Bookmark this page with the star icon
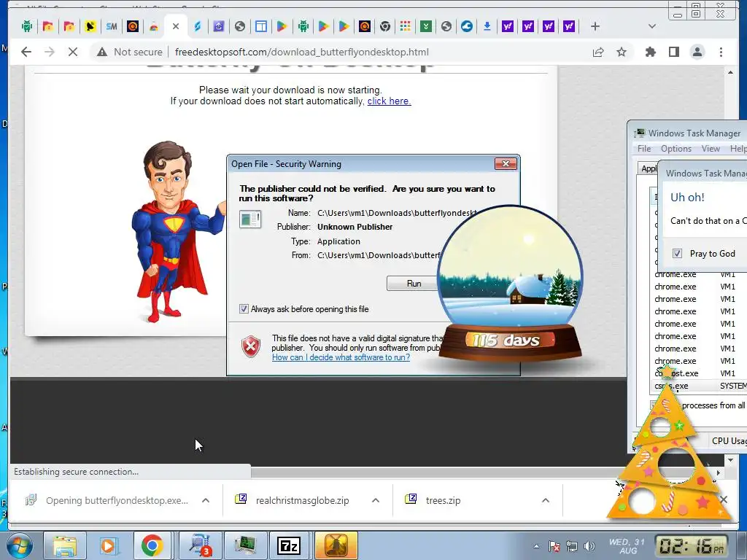Screen dimensions: 747x560 coord(622,52)
